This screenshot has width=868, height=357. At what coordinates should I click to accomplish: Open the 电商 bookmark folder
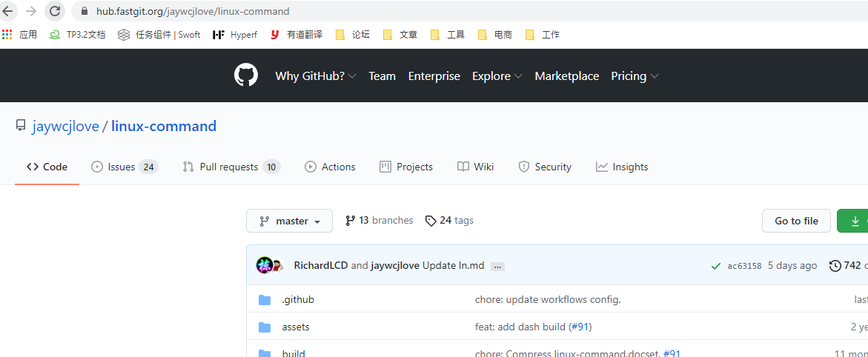coord(495,34)
